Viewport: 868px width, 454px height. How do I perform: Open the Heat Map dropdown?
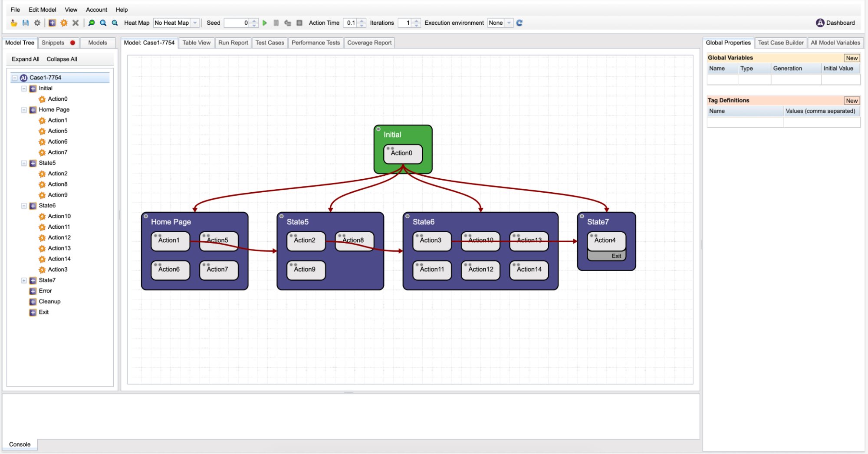[176, 23]
